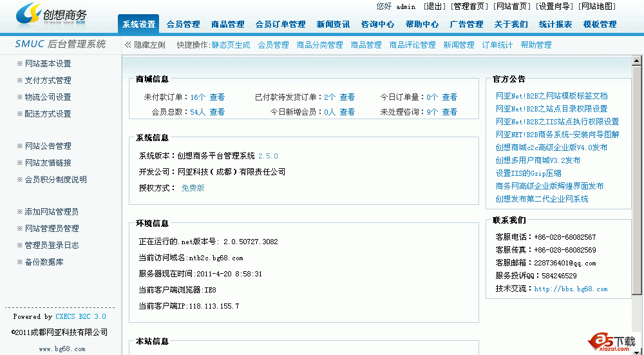644x355 pixels.
Task: Select the 广告管理 tab
Action: (466, 24)
